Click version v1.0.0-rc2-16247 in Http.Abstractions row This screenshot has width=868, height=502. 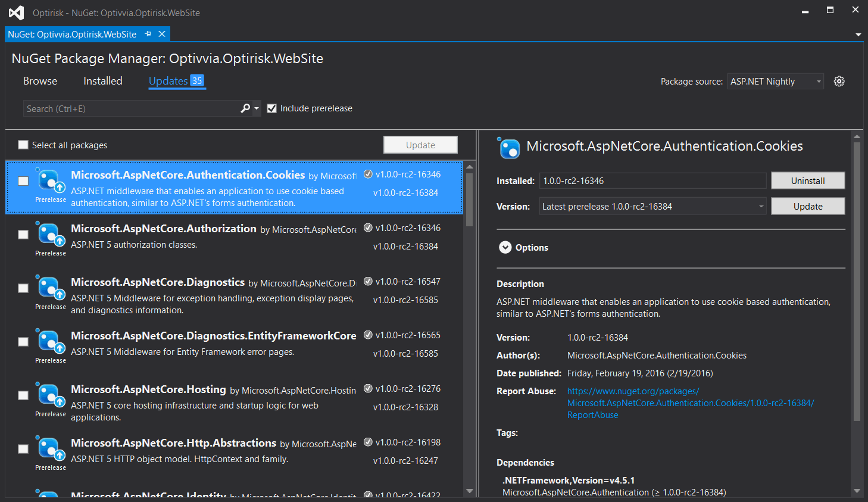click(405, 461)
